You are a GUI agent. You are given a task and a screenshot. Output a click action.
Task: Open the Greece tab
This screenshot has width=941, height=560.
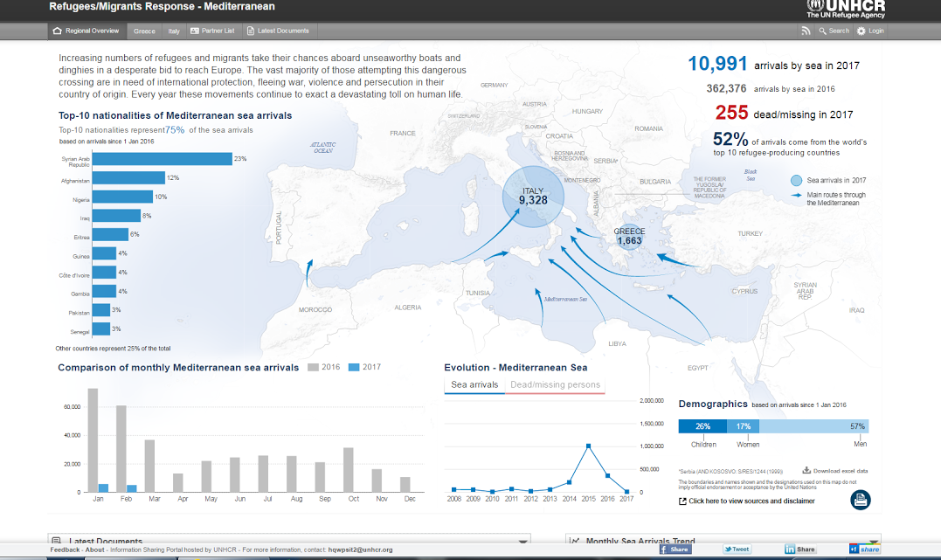coord(144,31)
